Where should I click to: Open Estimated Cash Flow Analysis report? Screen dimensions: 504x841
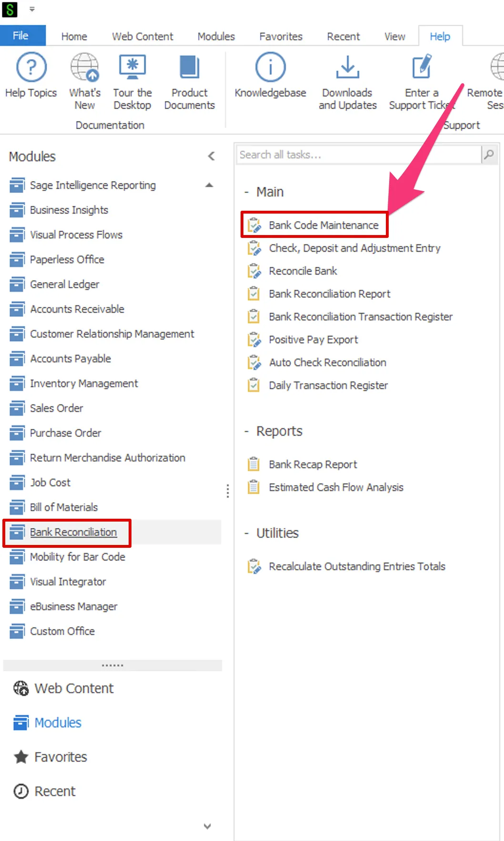click(336, 487)
